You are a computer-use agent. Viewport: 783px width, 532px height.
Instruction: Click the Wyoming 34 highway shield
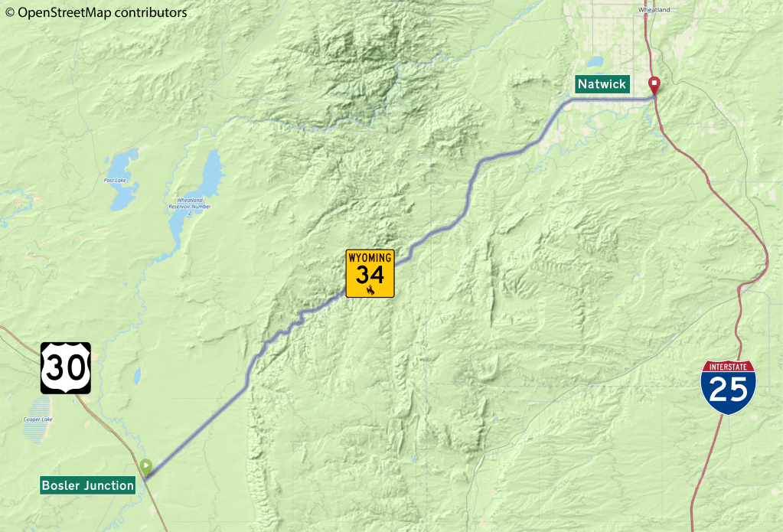tap(370, 274)
